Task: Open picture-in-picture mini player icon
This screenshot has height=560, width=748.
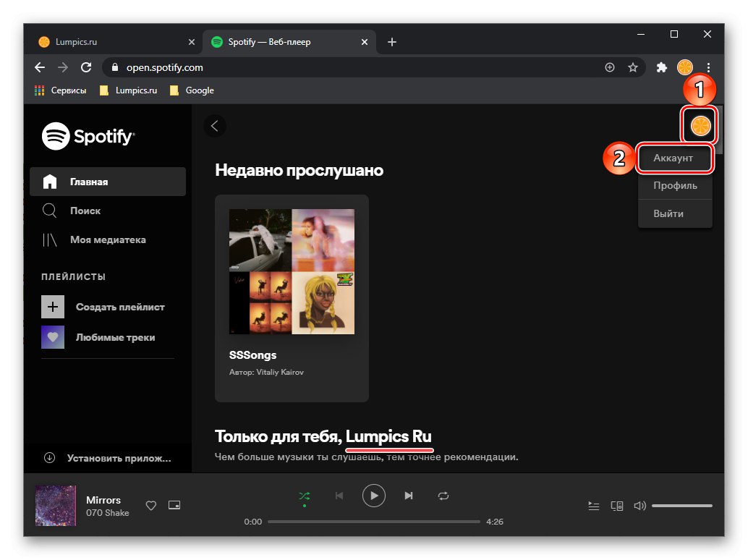Action: 174,505
